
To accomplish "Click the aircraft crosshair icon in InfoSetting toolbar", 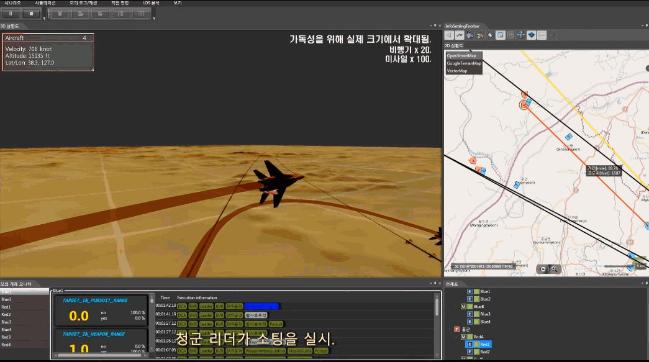I will (x=521, y=36).
